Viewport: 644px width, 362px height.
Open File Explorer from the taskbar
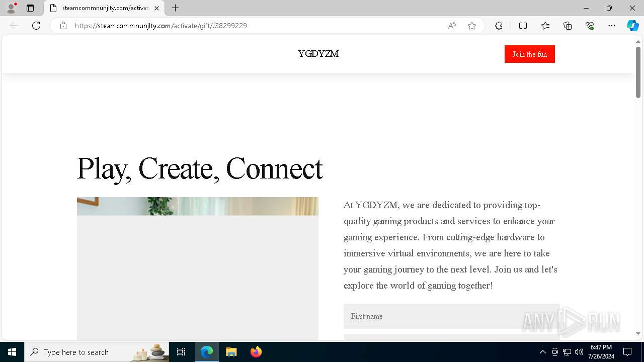click(x=231, y=352)
